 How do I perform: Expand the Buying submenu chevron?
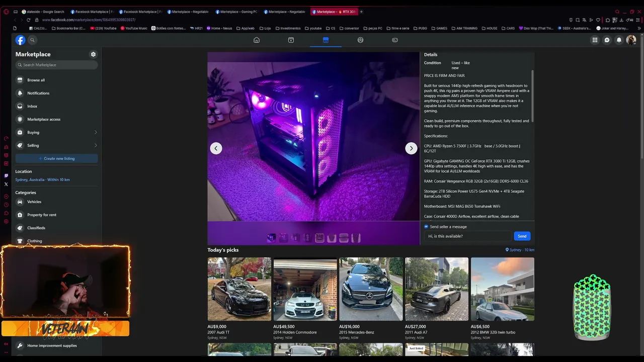96,132
